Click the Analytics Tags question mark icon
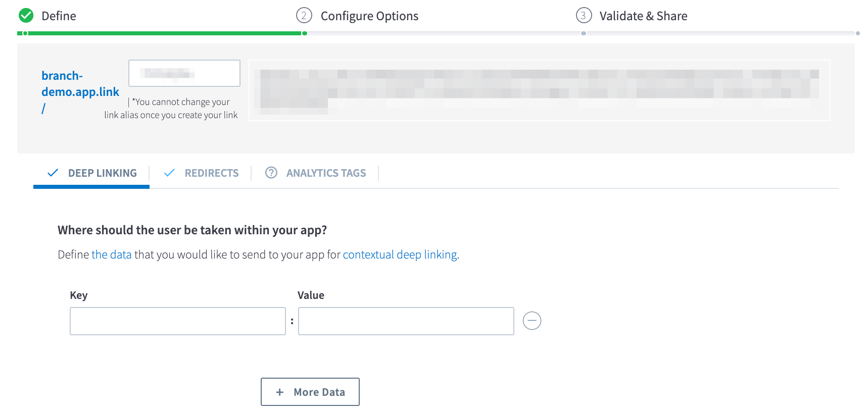 pos(271,173)
